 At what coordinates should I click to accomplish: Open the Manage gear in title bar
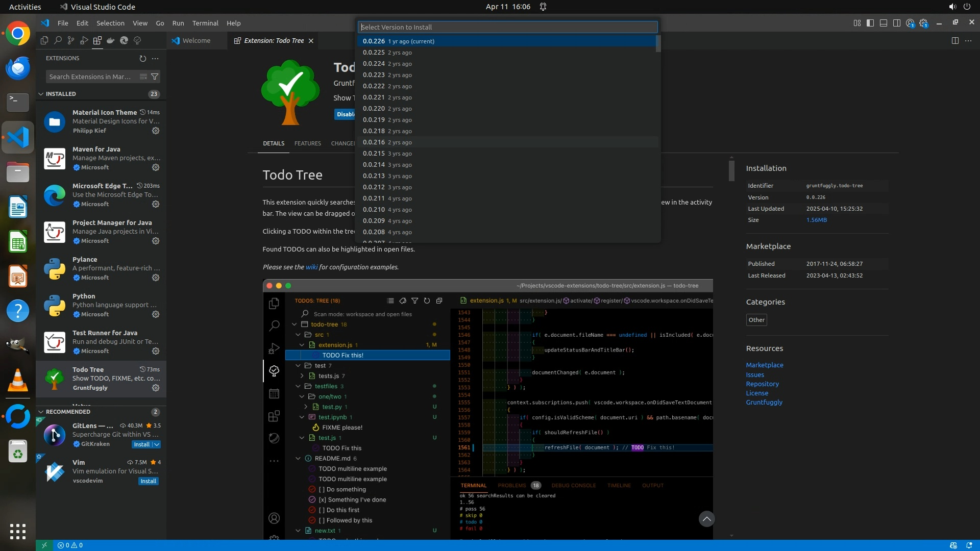click(923, 23)
